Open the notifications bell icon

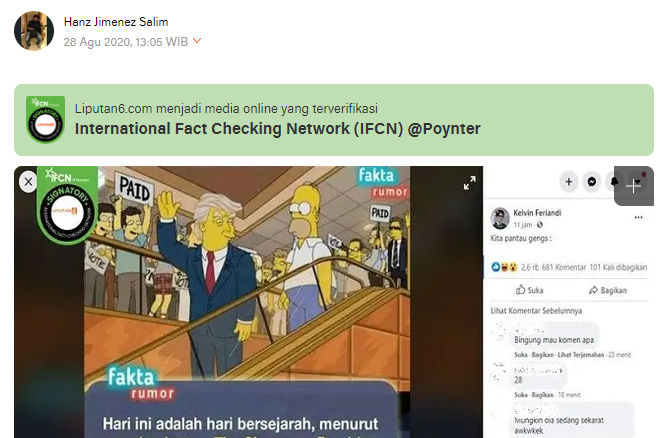pos(613,182)
